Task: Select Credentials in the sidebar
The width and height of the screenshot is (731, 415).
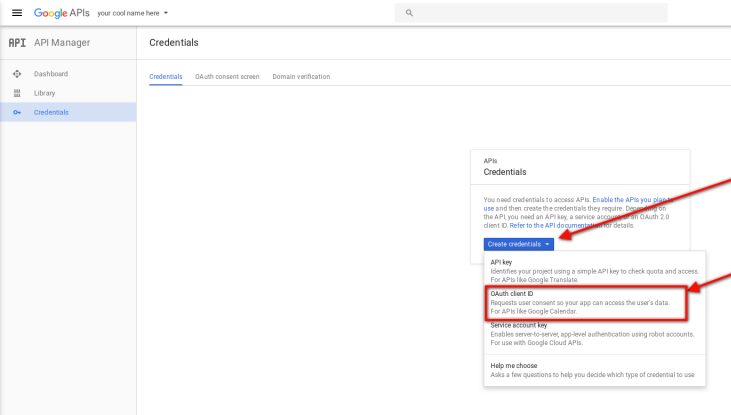Action: click(68, 112)
